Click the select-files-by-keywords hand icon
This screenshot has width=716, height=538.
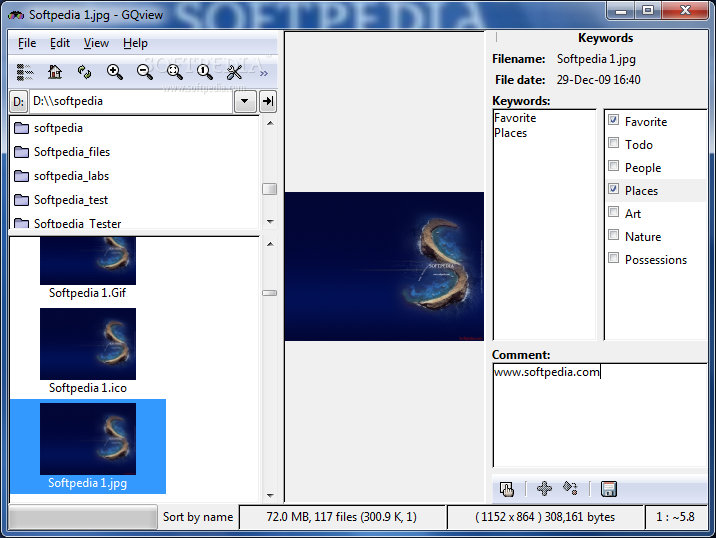click(x=507, y=489)
